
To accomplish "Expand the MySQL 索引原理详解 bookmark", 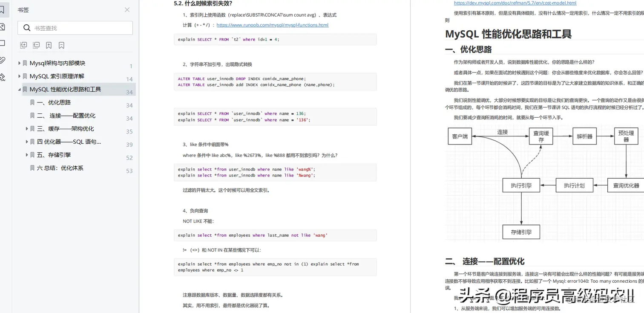I will tap(19, 77).
